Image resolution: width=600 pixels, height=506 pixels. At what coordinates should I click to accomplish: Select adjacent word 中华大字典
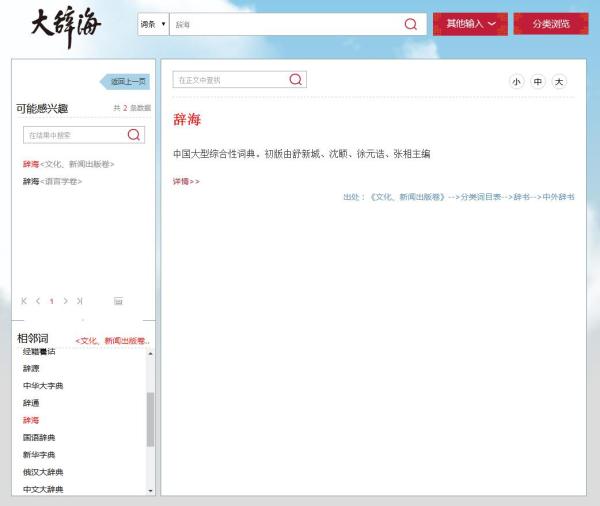pyautogui.click(x=43, y=386)
